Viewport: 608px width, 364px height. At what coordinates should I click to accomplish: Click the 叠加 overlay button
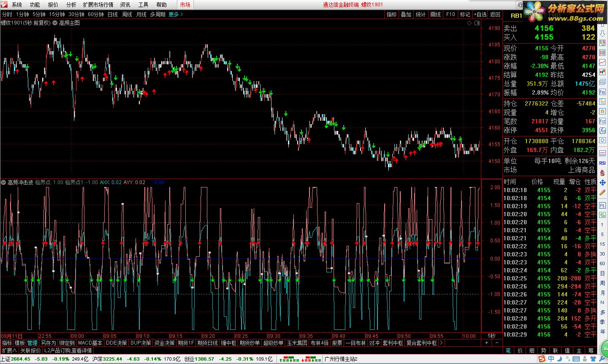406,14
